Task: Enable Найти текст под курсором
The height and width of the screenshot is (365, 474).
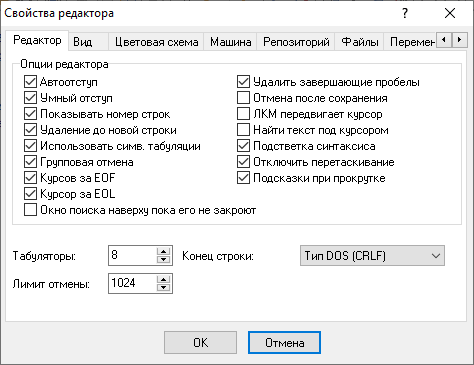Action: click(243, 130)
